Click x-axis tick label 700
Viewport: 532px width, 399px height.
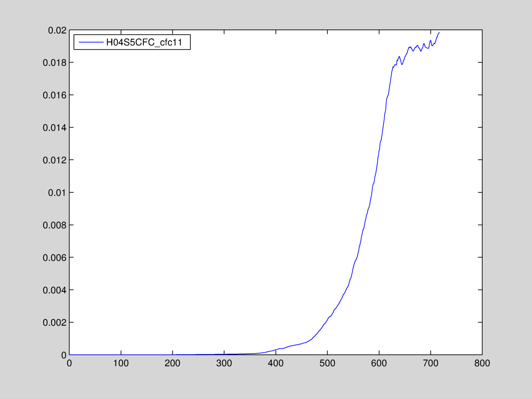(431, 363)
